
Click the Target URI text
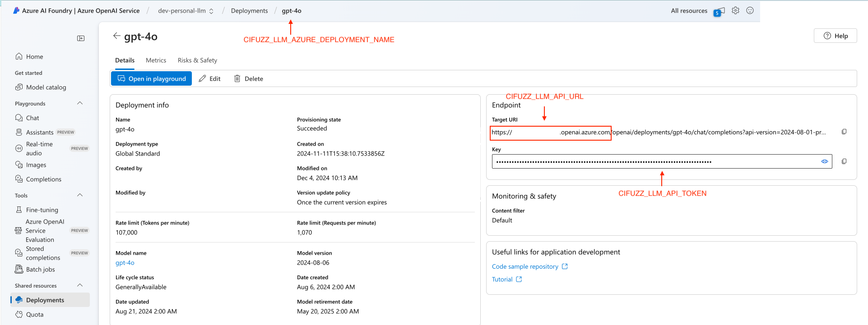(x=659, y=133)
